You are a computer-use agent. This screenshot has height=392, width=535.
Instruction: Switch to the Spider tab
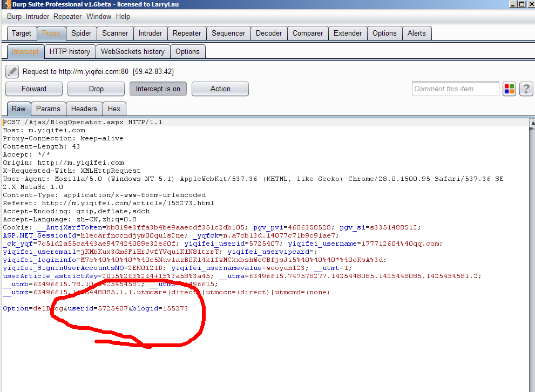(81, 33)
